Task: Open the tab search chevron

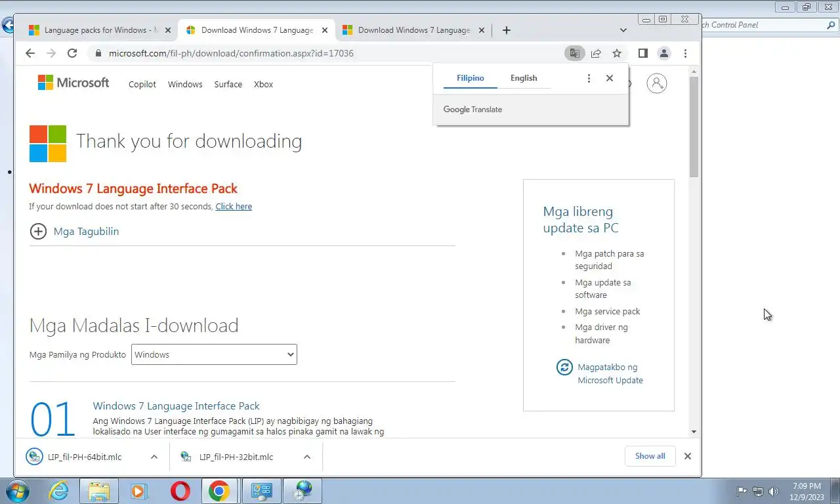Action: [623, 30]
